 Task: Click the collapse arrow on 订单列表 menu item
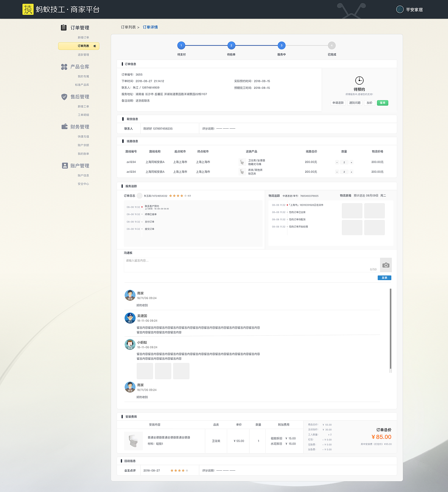(x=94, y=46)
